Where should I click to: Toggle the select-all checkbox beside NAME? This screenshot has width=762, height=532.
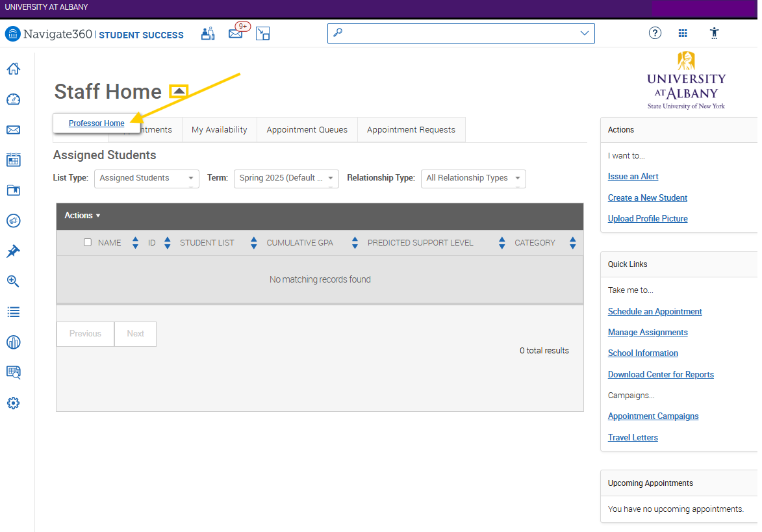point(88,242)
